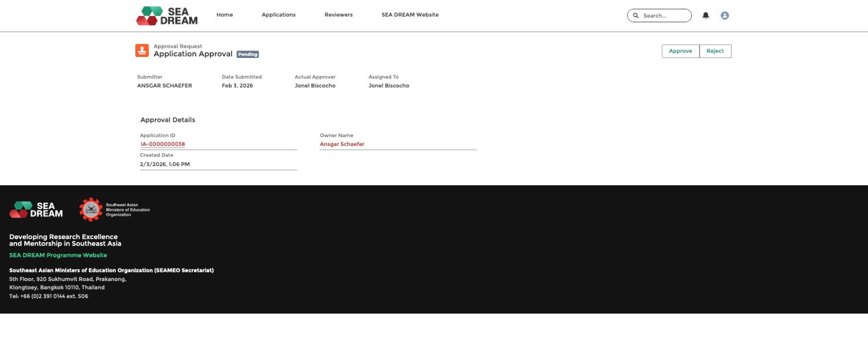Go to the Home nav item
This screenshot has width=868, height=362.
coord(224,15)
